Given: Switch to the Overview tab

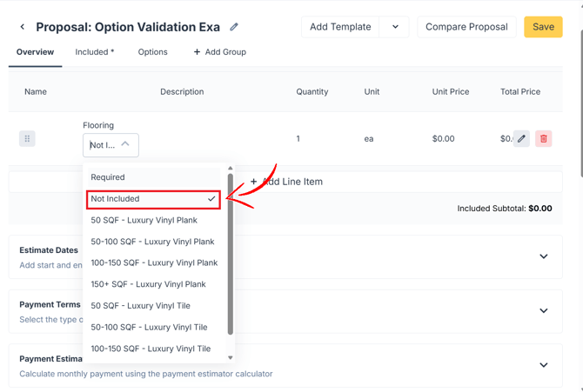Looking at the screenshot, I should 35,52.
